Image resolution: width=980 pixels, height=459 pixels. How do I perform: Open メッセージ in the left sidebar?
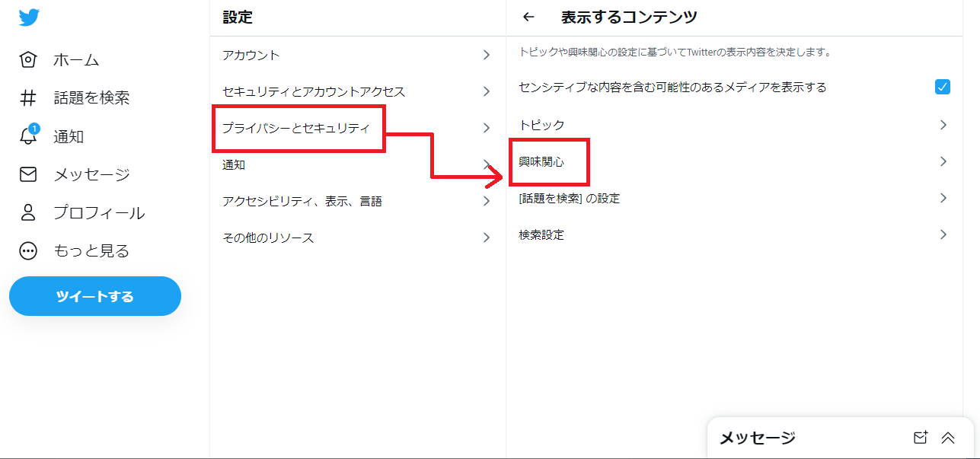pyautogui.click(x=91, y=175)
